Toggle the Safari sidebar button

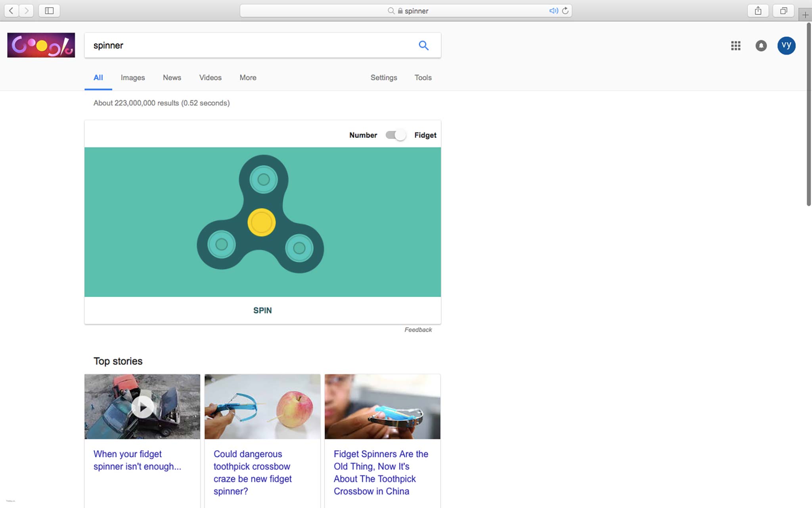click(49, 11)
